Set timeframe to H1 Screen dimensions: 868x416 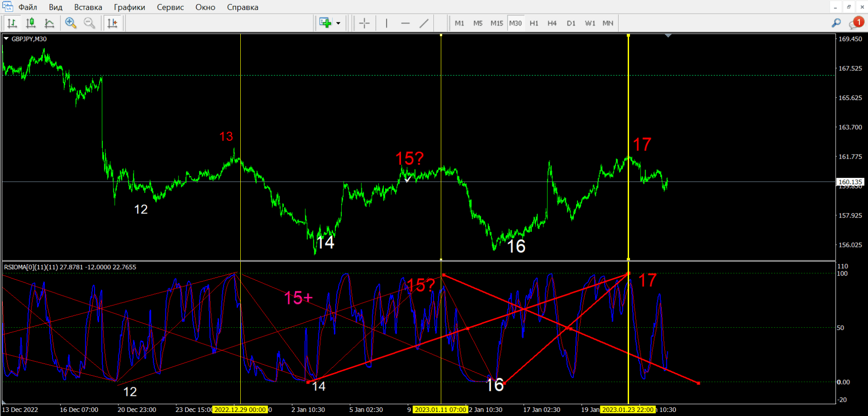point(534,23)
